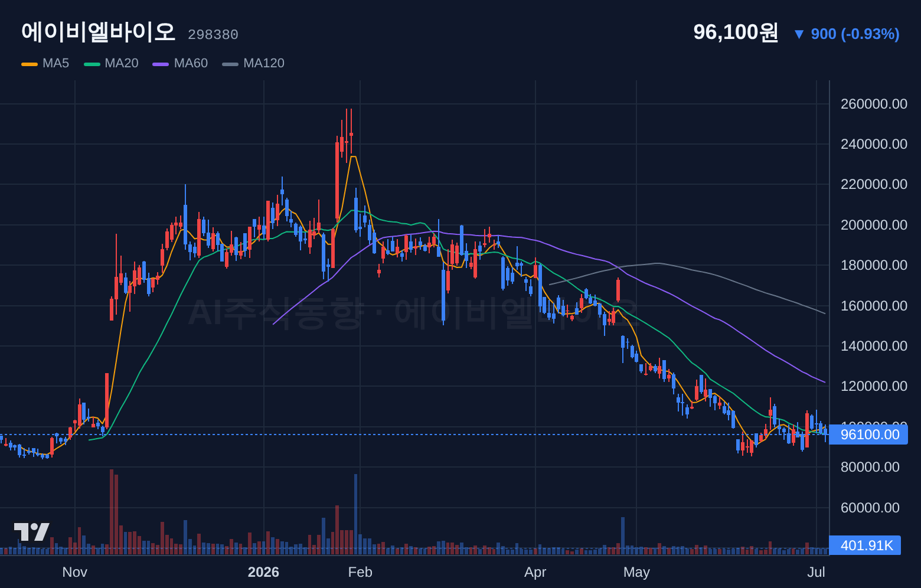The image size is (921, 588).
Task: Click the 2026 label on time axis
Action: 263,572
